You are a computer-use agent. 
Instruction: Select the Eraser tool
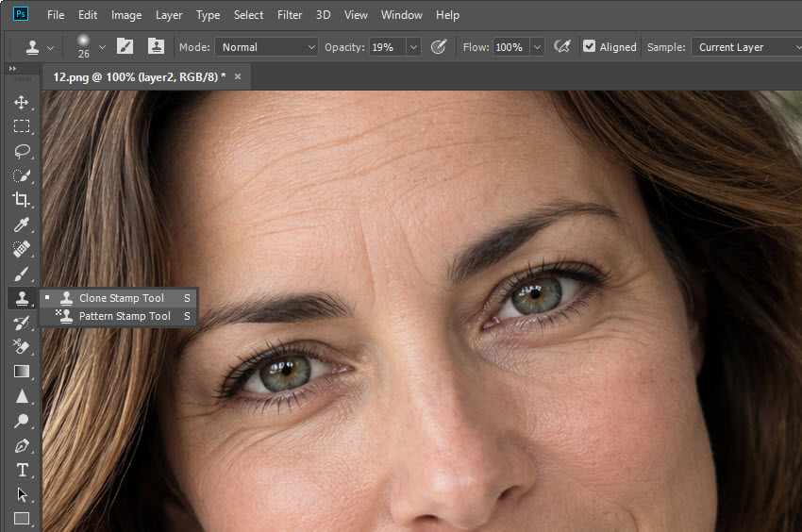coord(21,347)
